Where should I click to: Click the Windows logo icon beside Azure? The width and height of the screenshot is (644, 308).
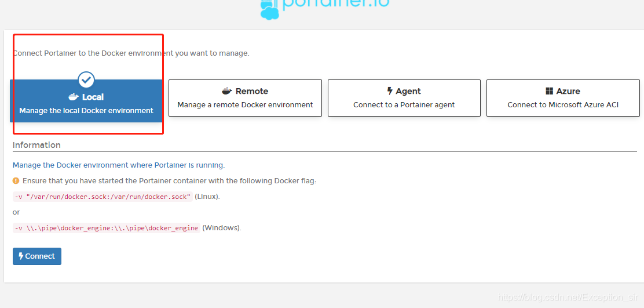[x=550, y=91]
